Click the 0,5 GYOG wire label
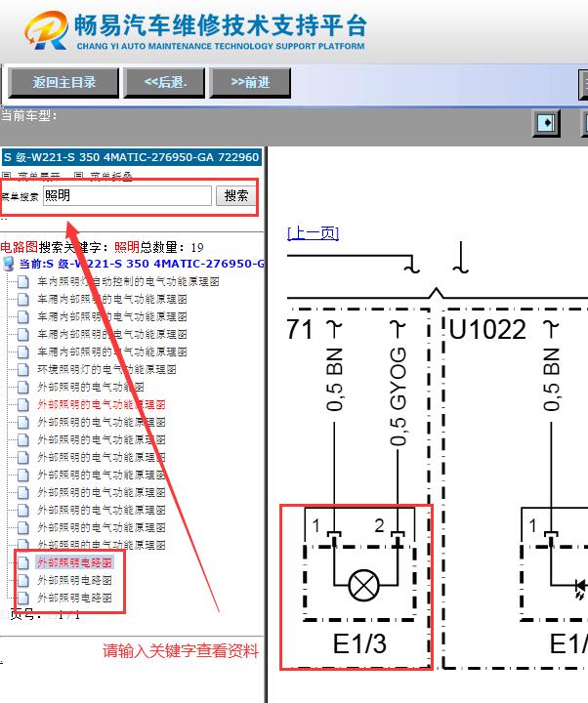588x703 pixels. 398,396
